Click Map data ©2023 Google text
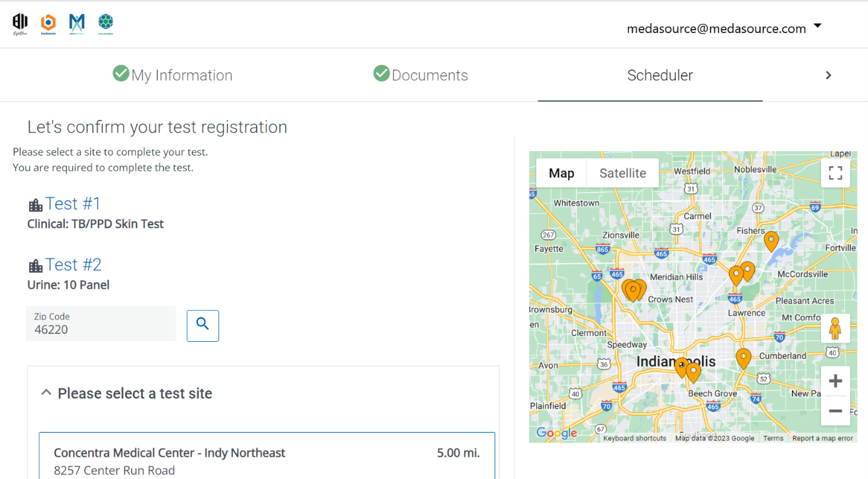 [714, 438]
